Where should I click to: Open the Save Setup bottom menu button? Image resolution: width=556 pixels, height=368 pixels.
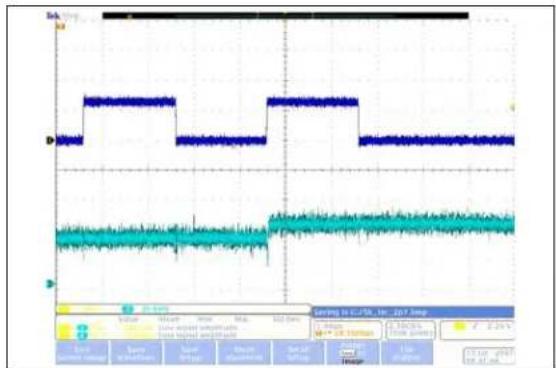pos(190,352)
